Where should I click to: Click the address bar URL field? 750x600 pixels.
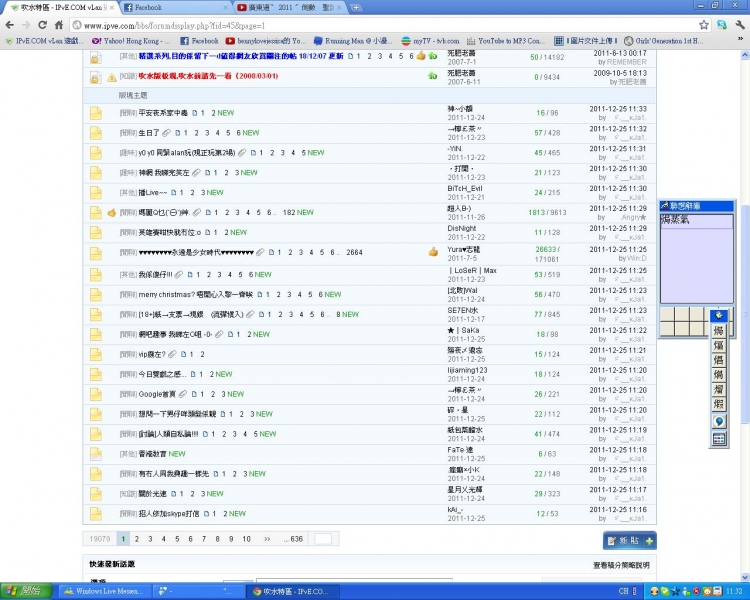pos(380,24)
